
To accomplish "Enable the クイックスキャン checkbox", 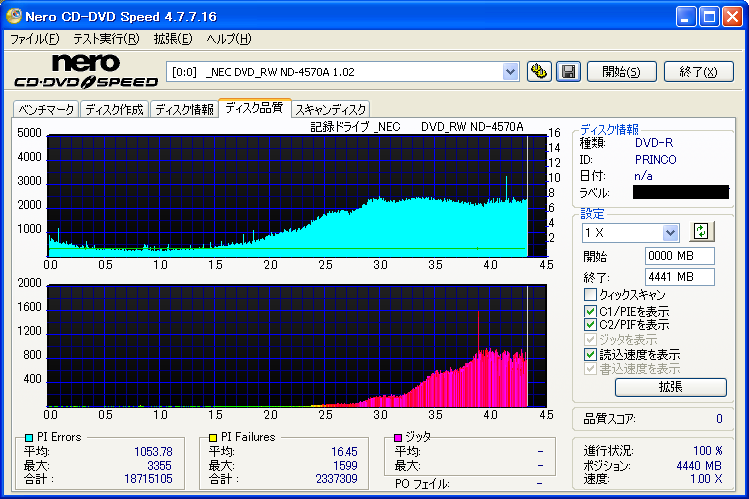I will tap(590, 294).
